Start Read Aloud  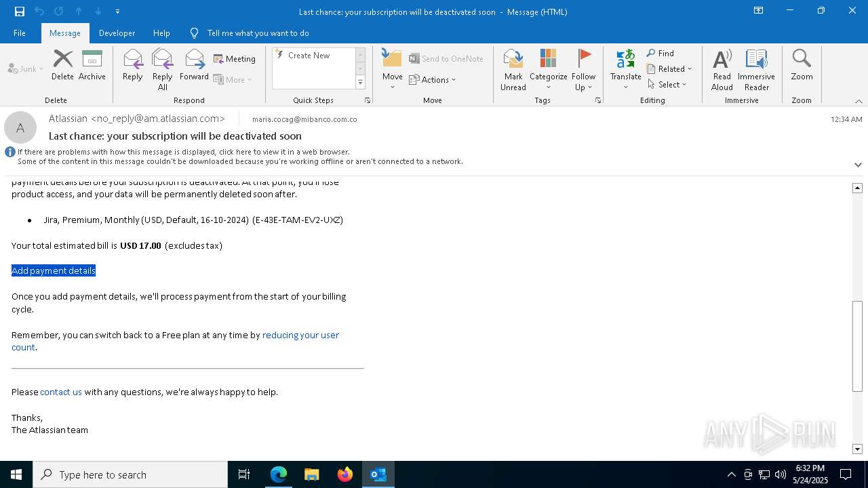[x=722, y=69]
